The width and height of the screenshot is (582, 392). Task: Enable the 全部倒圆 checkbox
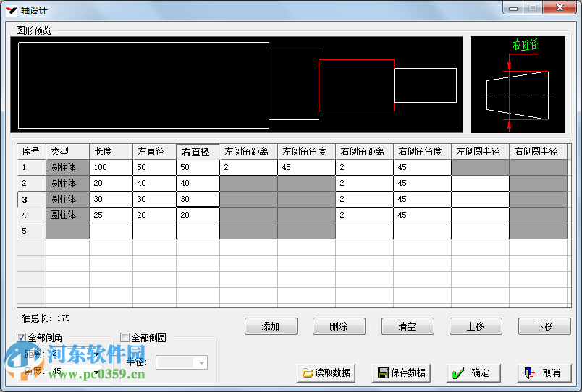pos(125,338)
